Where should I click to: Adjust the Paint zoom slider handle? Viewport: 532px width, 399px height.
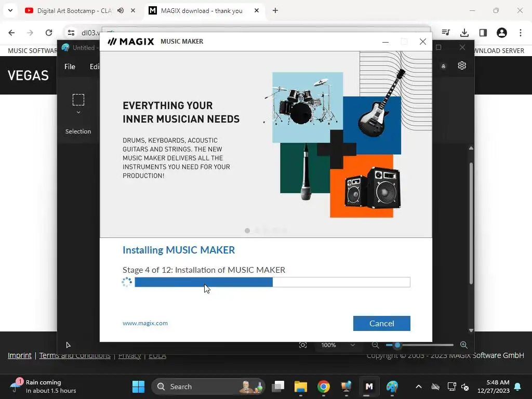pyautogui.click(x=397, y=345)
